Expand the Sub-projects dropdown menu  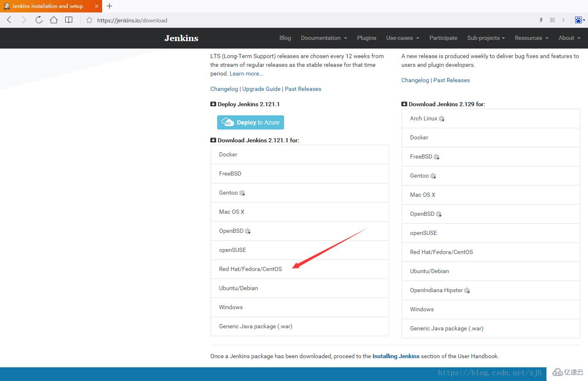coord(486,38)
